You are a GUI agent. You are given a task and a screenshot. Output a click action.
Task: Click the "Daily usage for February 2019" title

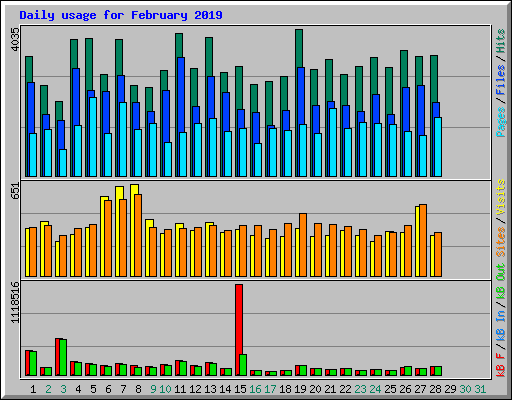click(121, 15)
